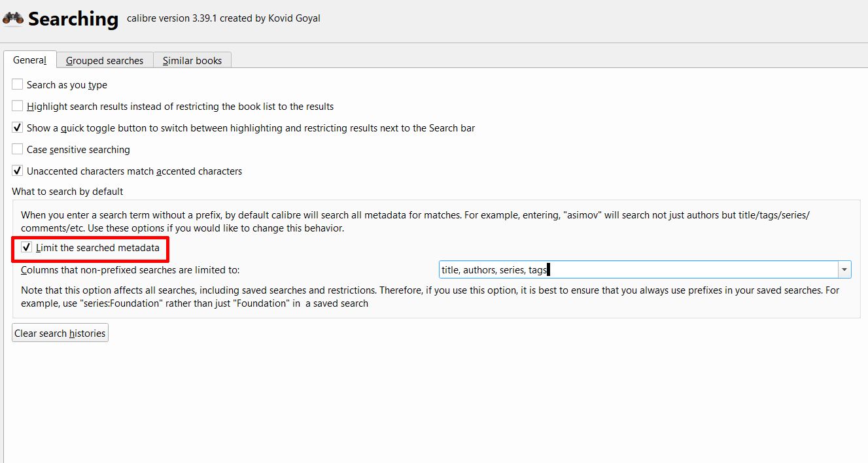Click the What to search by default label
868x463 pixels.
pyautogui.click(x=67, y=192)
